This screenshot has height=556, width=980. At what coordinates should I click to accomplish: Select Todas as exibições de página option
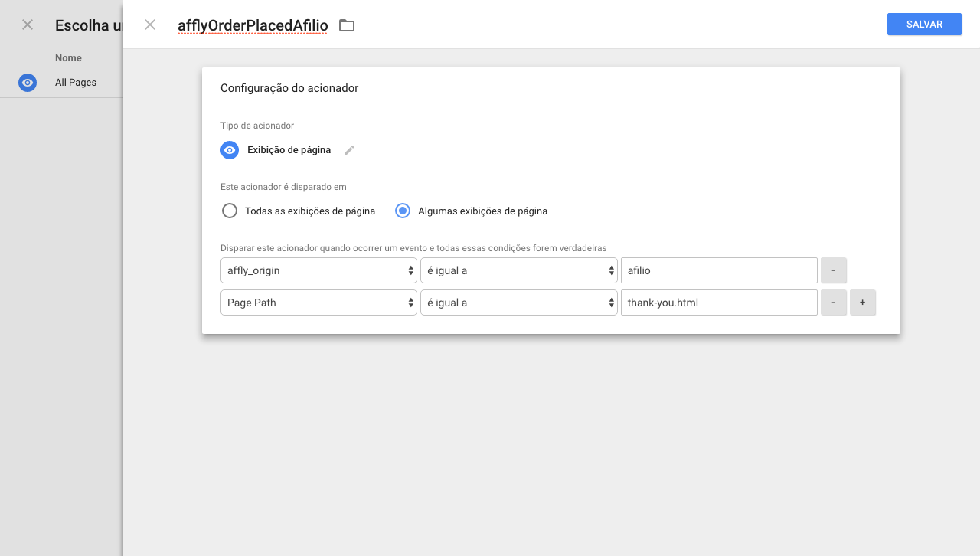pos(230,211)
